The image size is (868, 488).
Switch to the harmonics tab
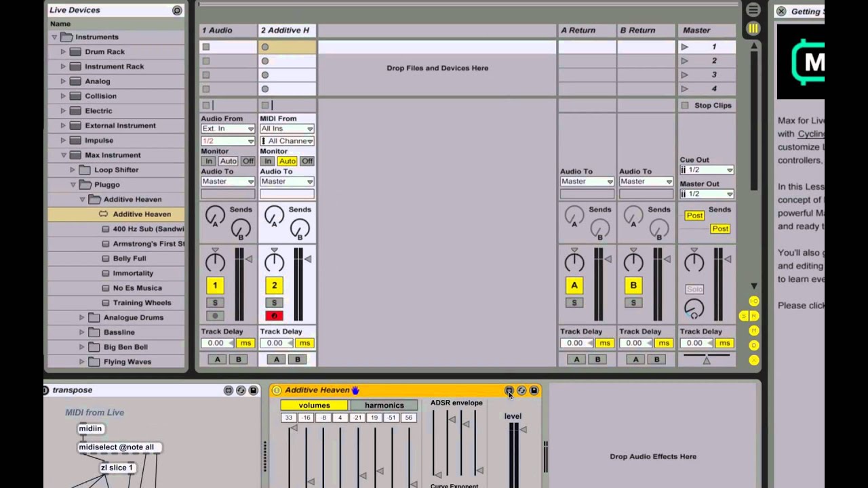(384, 405)
